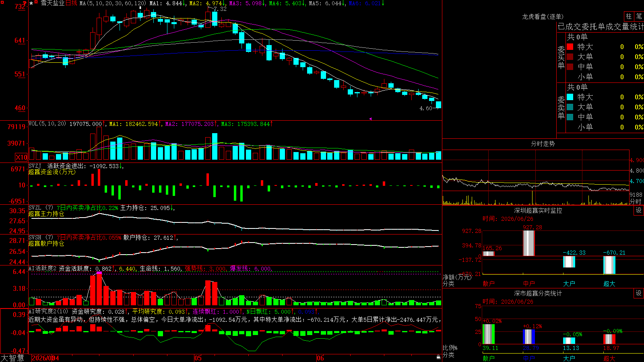
Task: Click the white star icon beside 雪天盐业
Action: click(31, 3)
